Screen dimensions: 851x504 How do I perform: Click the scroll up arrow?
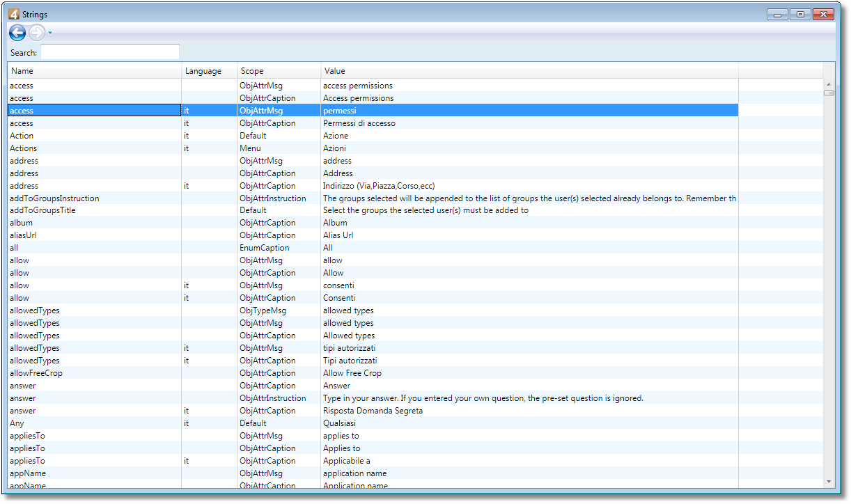[829, 84]
